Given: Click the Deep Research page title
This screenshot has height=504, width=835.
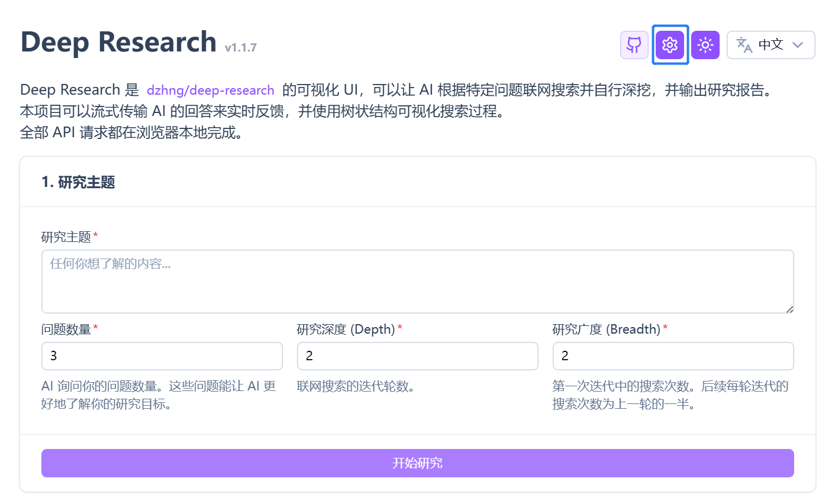Looking at the screenshot, I should tap(118, 43).
